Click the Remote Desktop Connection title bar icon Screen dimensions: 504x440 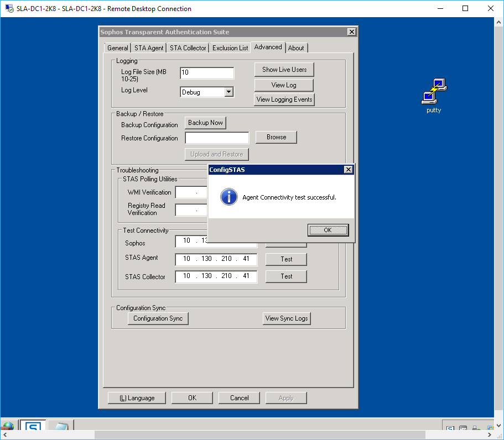9,8
